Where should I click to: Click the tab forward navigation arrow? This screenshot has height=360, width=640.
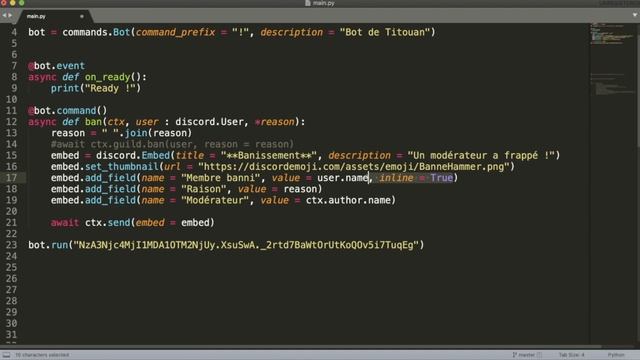pos(10,16)
